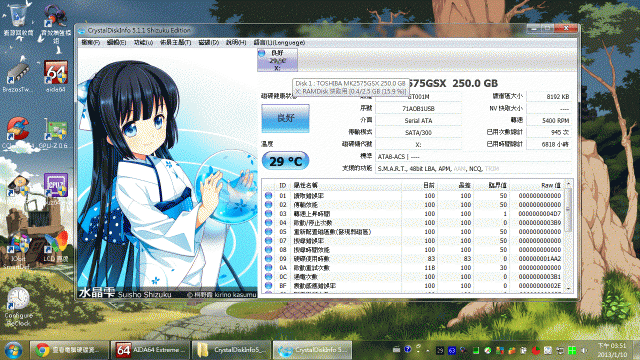Click the Recycle Bin desktop icon
This screenshot has width=640, height=360.
(x=18, y=20)
